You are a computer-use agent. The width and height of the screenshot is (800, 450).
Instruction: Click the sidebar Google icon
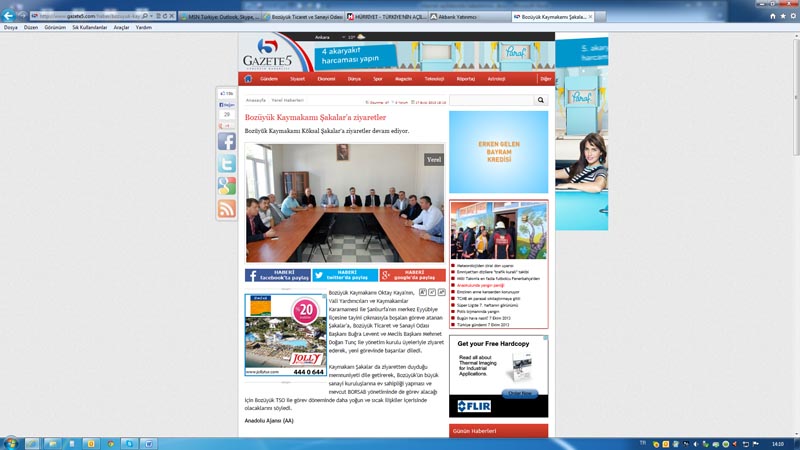tap(227, 186)
